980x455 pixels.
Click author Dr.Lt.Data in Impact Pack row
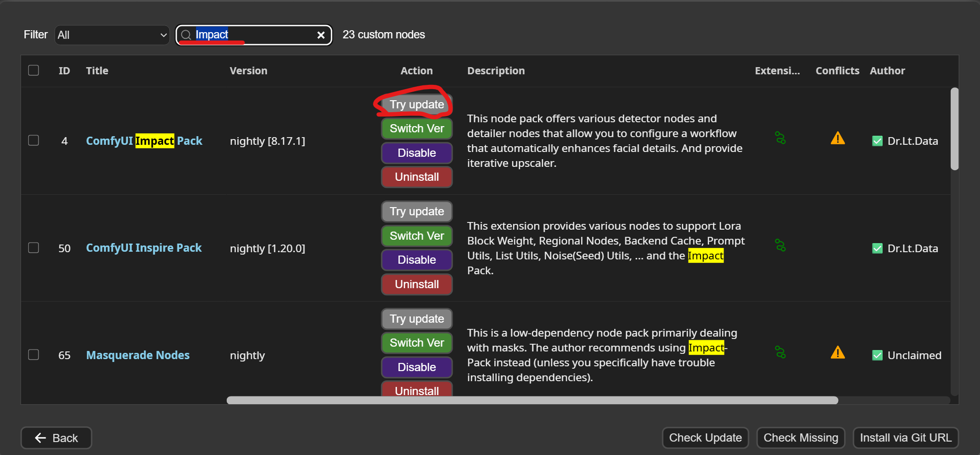913,141
